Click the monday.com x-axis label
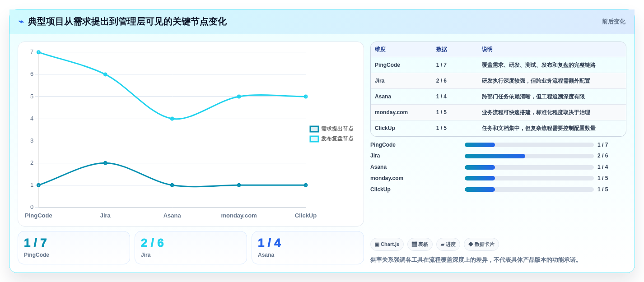 [x=239, y=216]
